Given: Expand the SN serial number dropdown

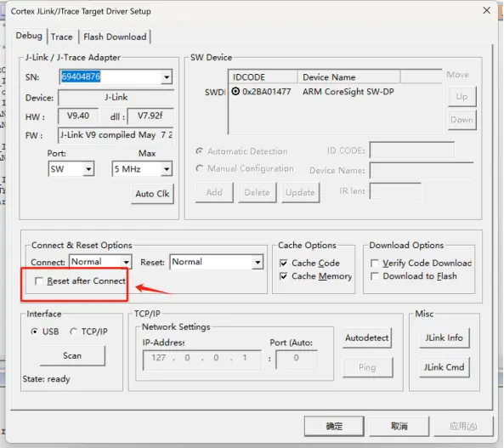Looking at the screenshot, I should coord(167,77).
